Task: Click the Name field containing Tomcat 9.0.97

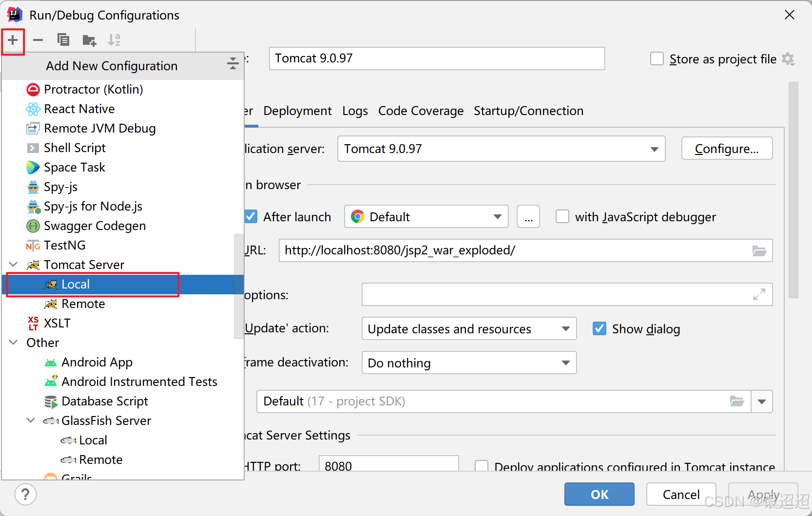Action: 437,58
